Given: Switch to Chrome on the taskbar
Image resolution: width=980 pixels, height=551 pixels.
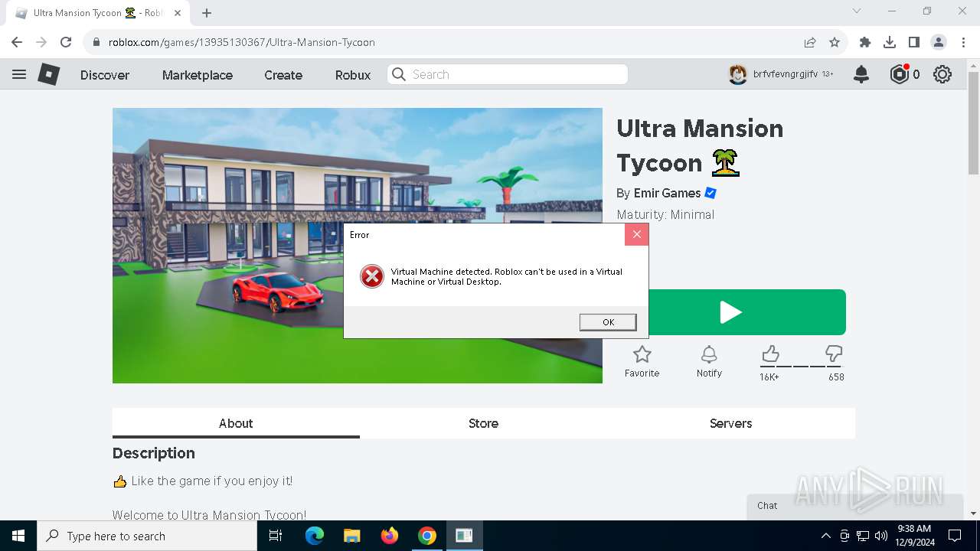Looking at the screenshot, I should [427, 536].
